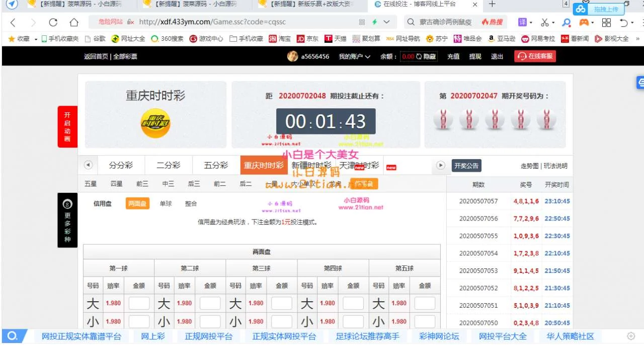This screenshot has height=345, width=644.
Task: Toggle 隐藏 to hide the balance
Action: [x=427, y=57]
